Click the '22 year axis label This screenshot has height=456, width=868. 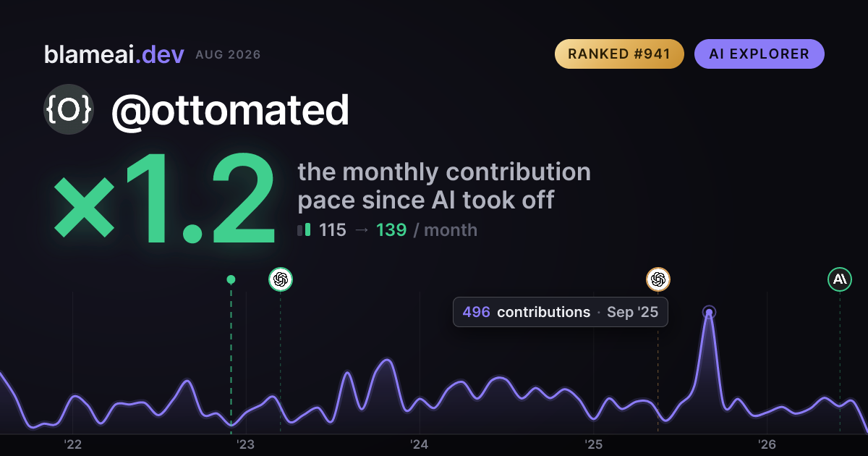coord(72,444)
